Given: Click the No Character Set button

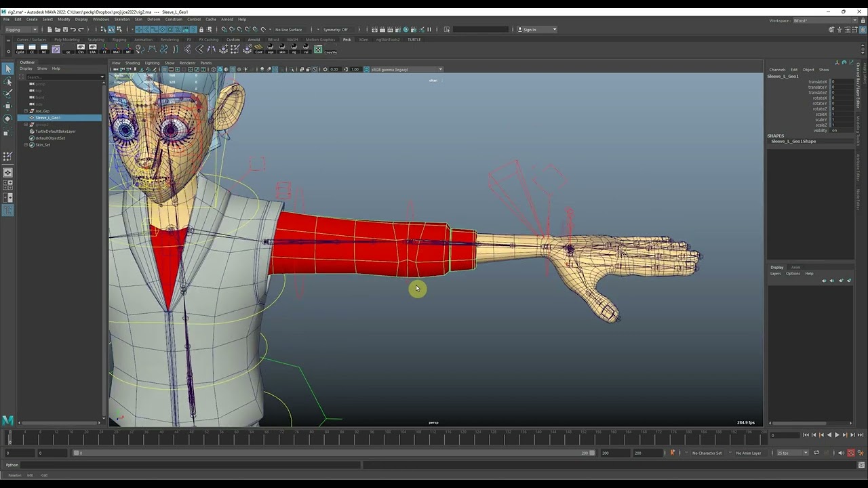Looking at the screenshot, I should pyautogui.click(x=707, y=453).
